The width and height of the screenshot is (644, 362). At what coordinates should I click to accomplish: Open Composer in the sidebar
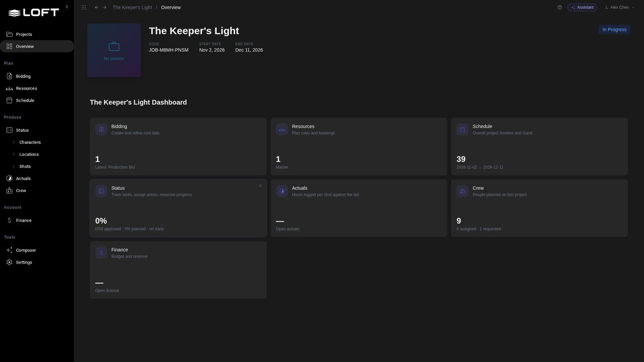37,250
